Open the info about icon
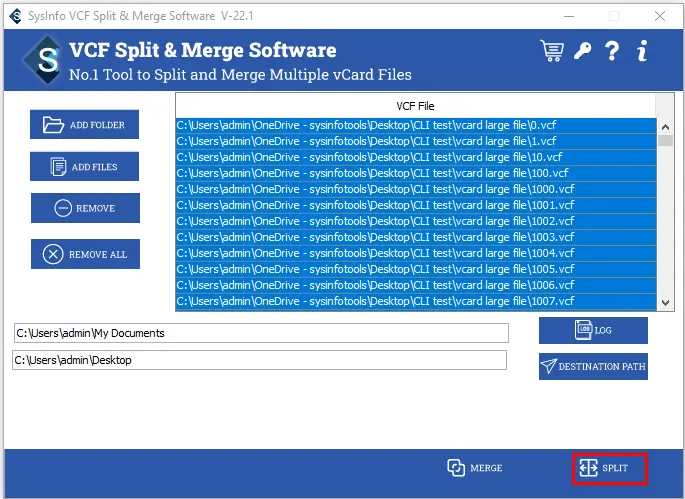Viewport: 685px width, 499px height. tap(642, 50)
